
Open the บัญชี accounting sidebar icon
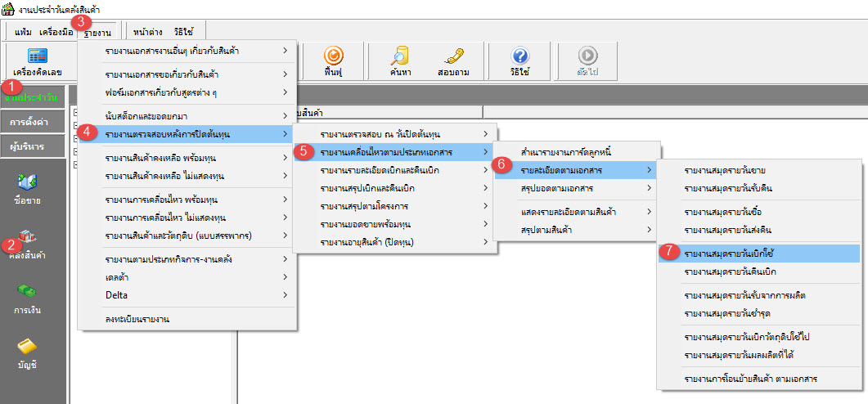pos(27,353)
